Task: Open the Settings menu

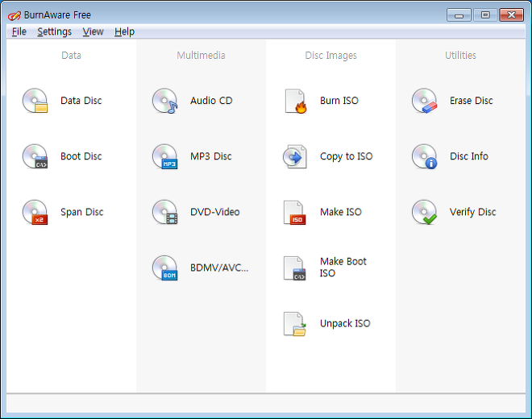Action: click(54, 31)
